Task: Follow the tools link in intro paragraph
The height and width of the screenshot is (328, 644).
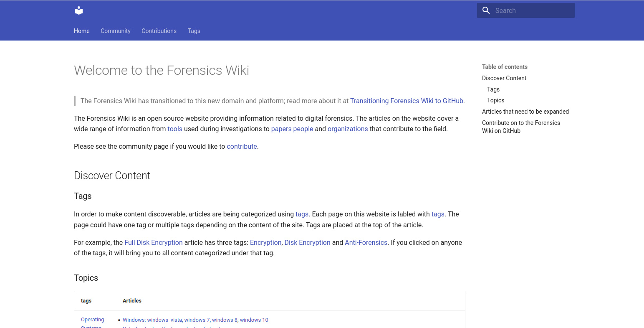Action: click(175, 129)
